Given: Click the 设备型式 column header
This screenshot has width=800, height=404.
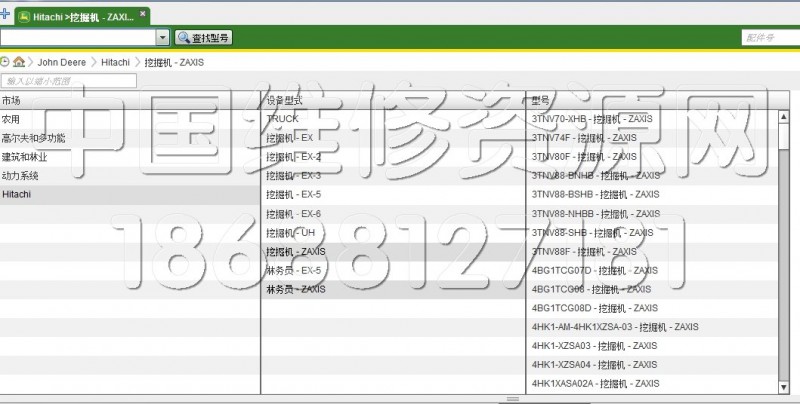Looking at the screenshot, I should tap(393, 100).
